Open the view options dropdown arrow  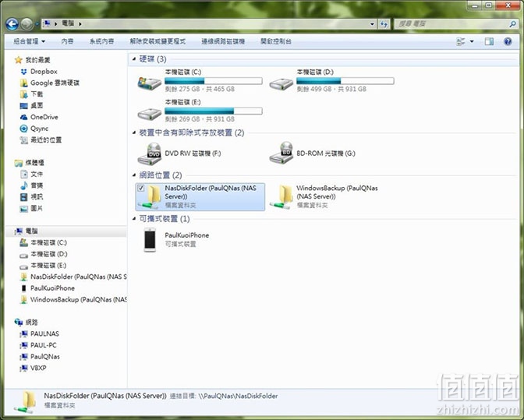pyautogui.click(x=472, y=41)
